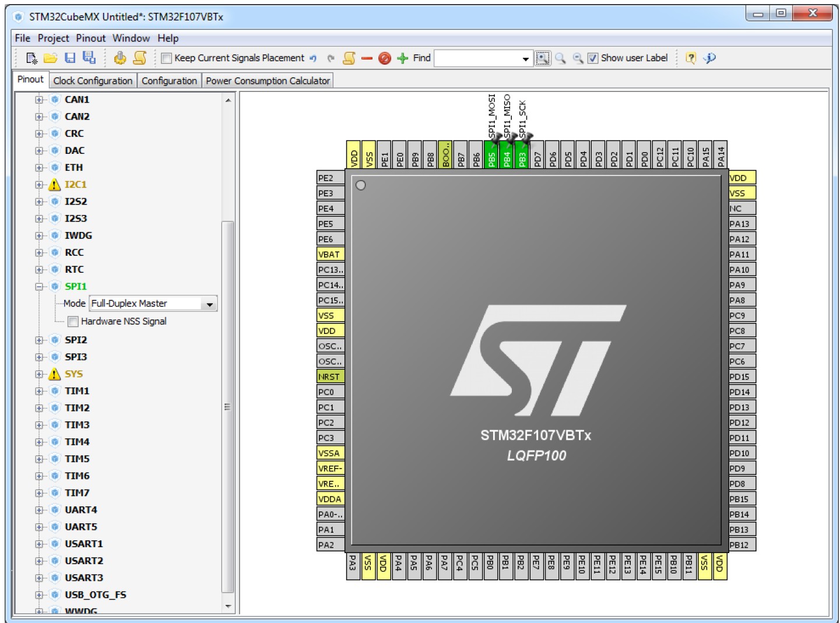Expand the CAN2 tree node
Image resolution: width=840 pixels, height=623 pixels.
tap(39, 117)
